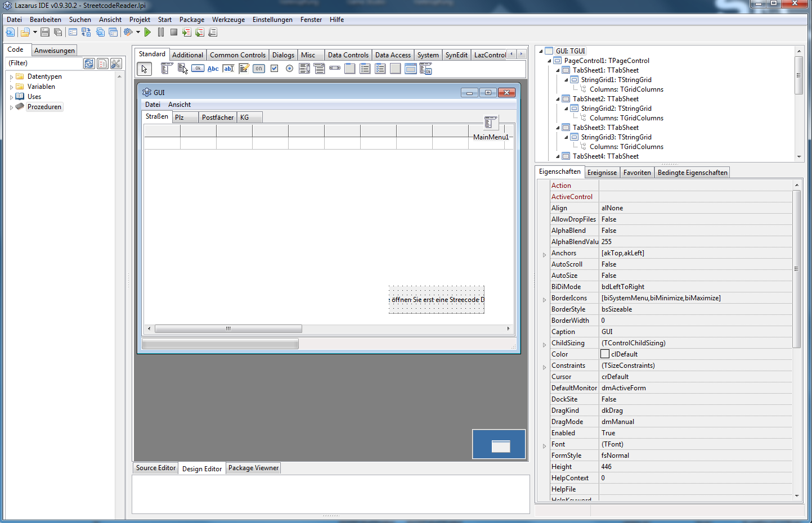This screenshot has width=812, height=523.
Task: Pick the TRadioButton component from the palette
Action: [289, 69]
